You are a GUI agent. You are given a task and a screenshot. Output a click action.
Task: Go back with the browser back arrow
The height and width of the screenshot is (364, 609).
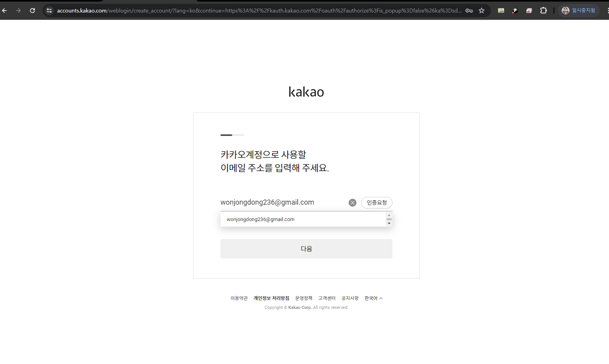coord(5,11)
